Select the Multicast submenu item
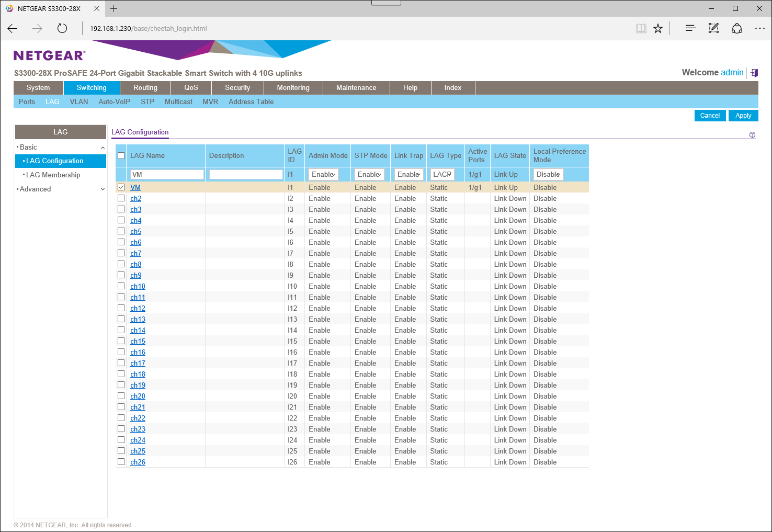Image resolution: width=772 pixels, height=532 pixels. [178, 102]
